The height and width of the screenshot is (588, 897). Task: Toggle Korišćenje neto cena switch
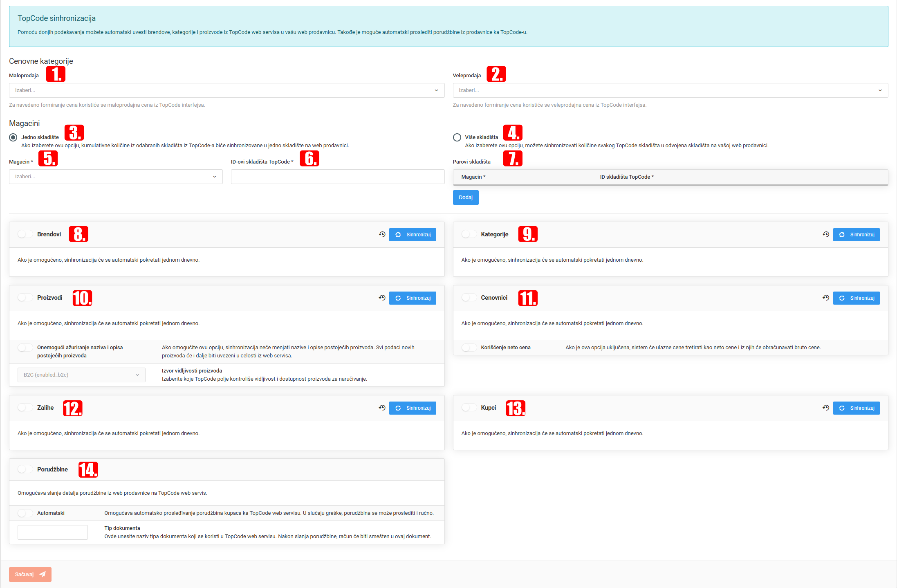click(x=469, y=348)
